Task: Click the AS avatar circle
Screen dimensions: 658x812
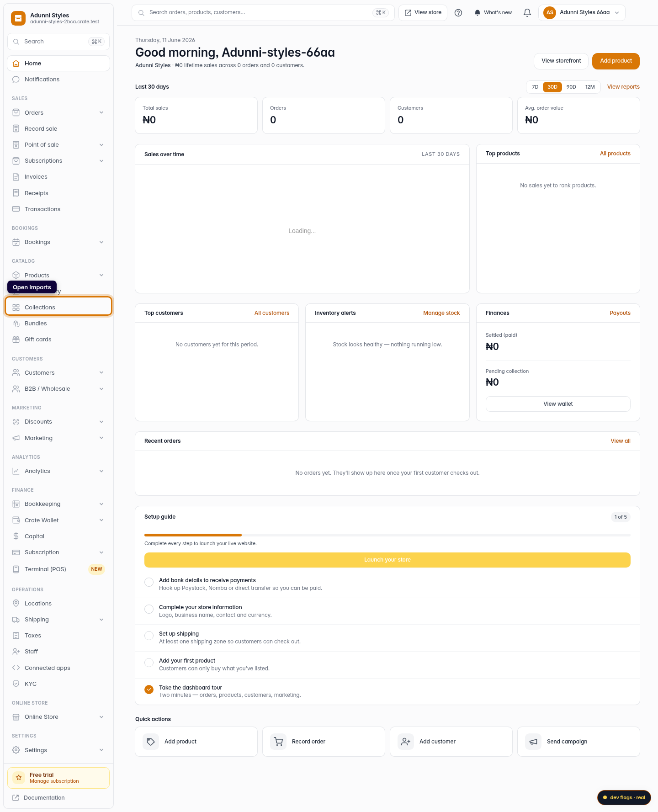Action: (x=550, y=13)
